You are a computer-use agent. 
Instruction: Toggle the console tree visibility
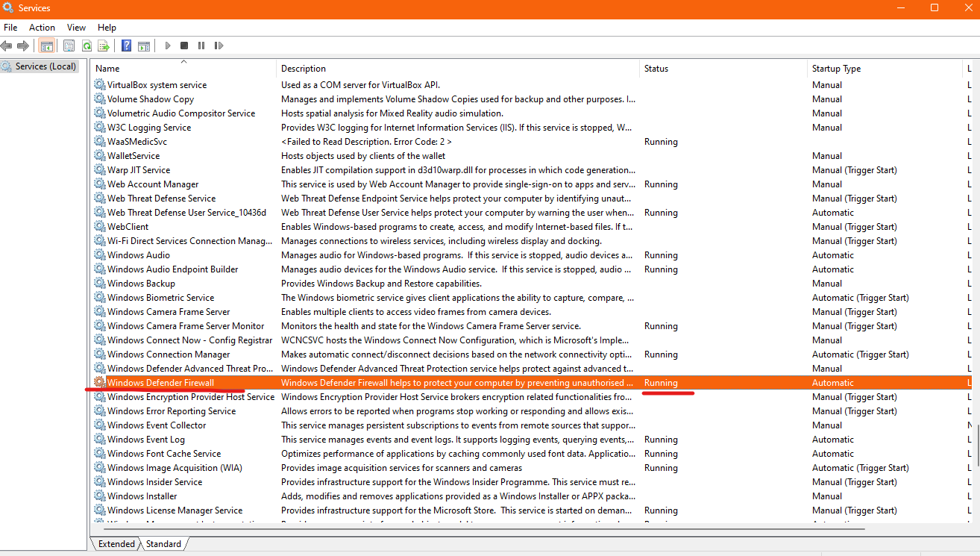[x=46, y=46]
